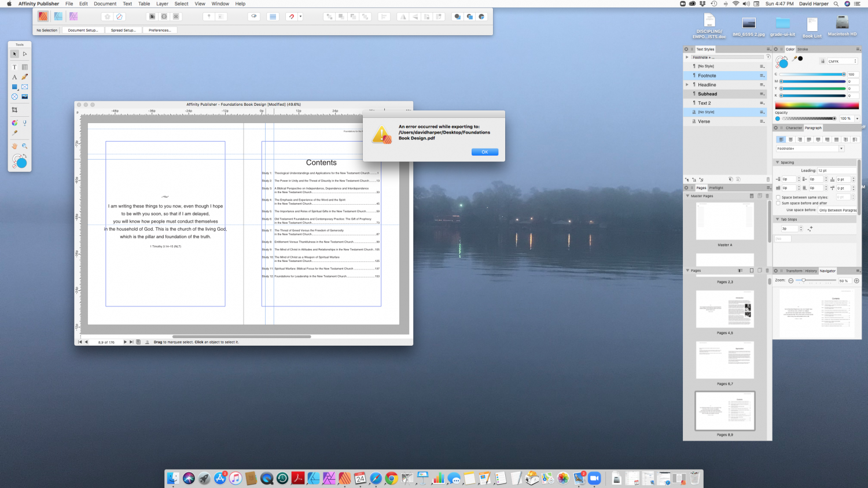The height and width of the screenshot is (488, 868).
Task: Collapse the Spacing section
Action: 778,162
